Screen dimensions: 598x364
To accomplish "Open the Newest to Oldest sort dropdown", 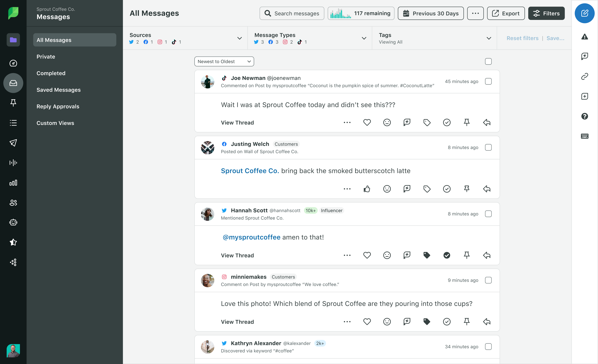I will point(224,62).
